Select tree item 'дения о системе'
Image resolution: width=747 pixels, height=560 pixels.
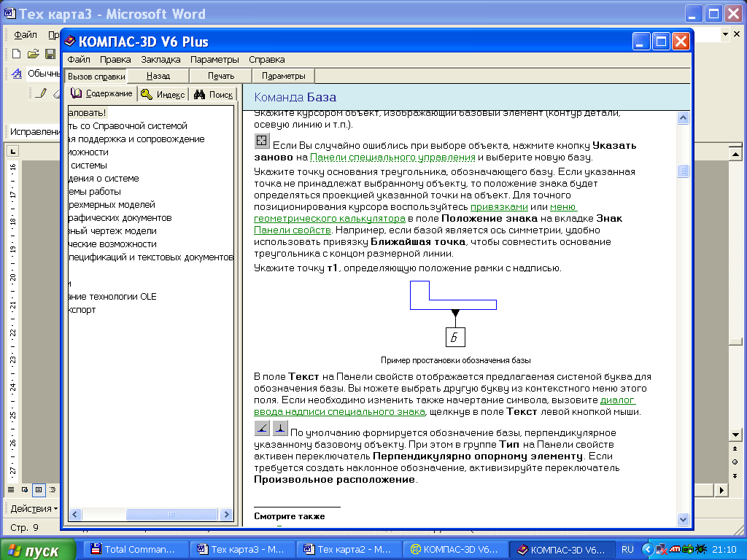(x=104, y=179)
